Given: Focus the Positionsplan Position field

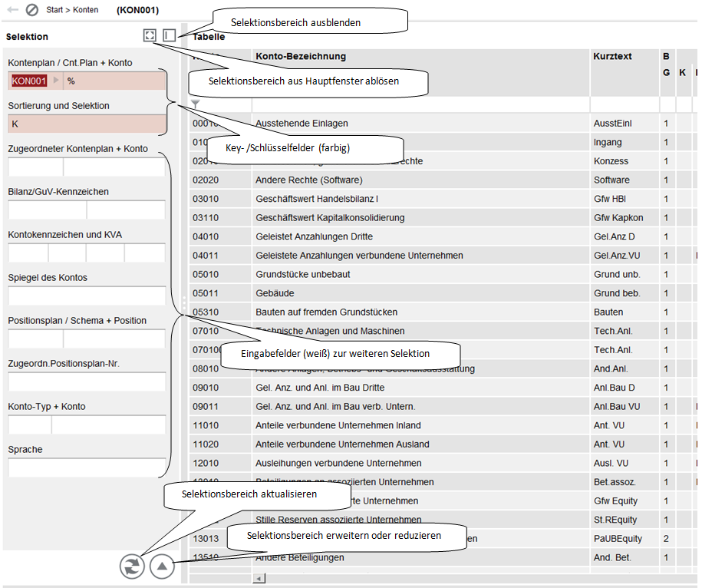Looking at the screenshot, I should pos(114,339).
